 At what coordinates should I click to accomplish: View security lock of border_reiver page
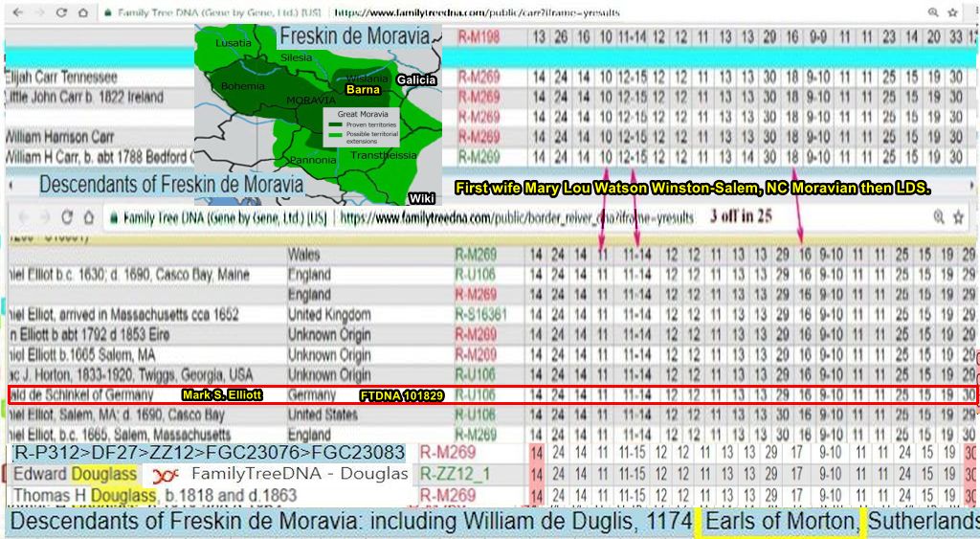[x=114, y=218]
